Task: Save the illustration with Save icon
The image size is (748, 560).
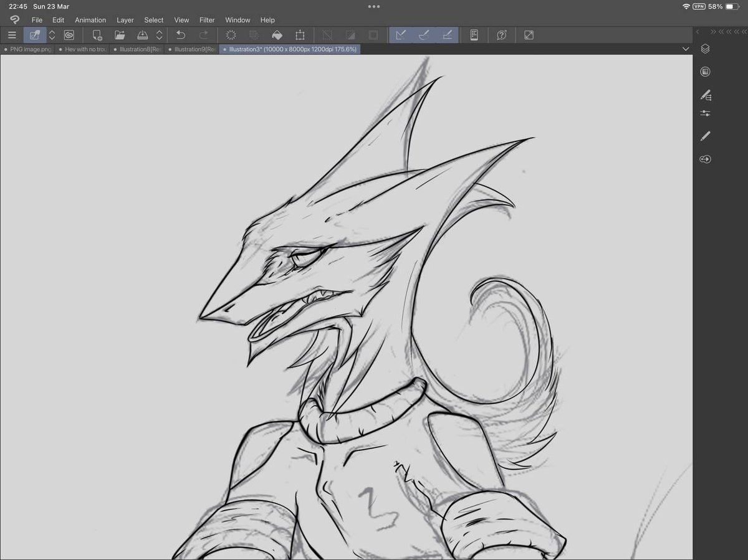Action: pyautogui.click(x=142, y=35)
